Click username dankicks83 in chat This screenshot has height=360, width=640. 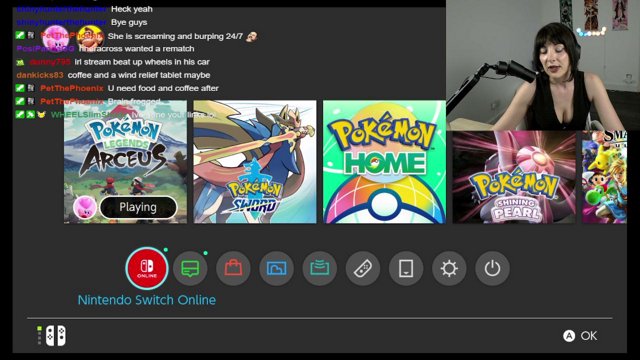[x=40, y=75]
